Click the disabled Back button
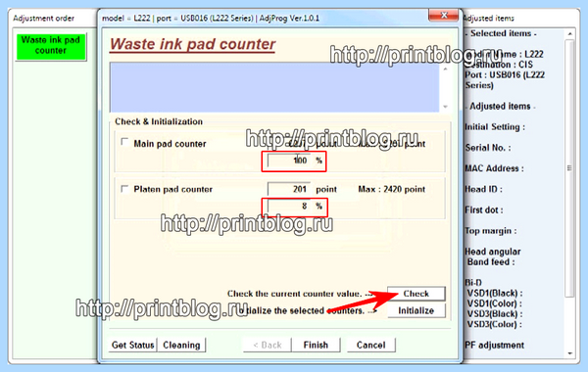The height and width of the screenshot is (372, 588). coord(268,345)
